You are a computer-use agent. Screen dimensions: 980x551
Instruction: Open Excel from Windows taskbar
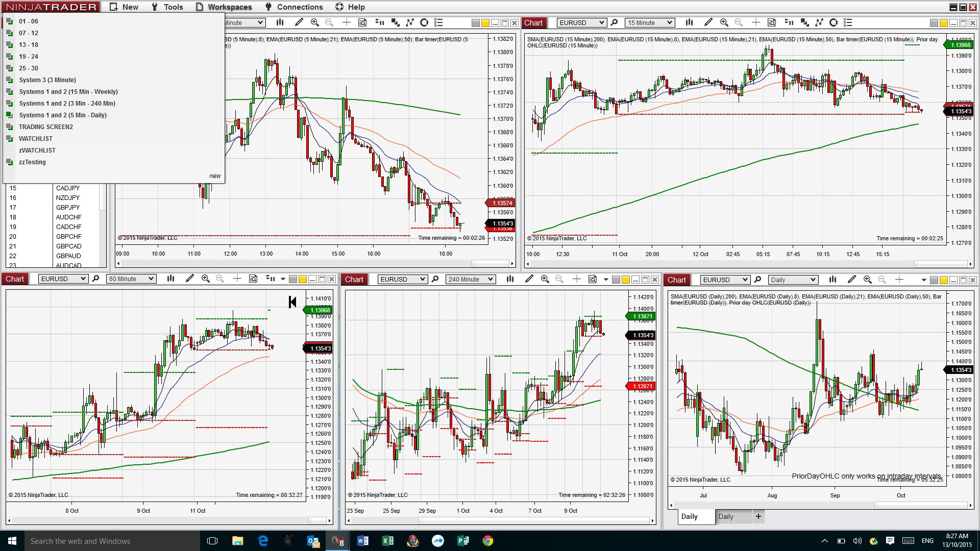pos(387,541)
